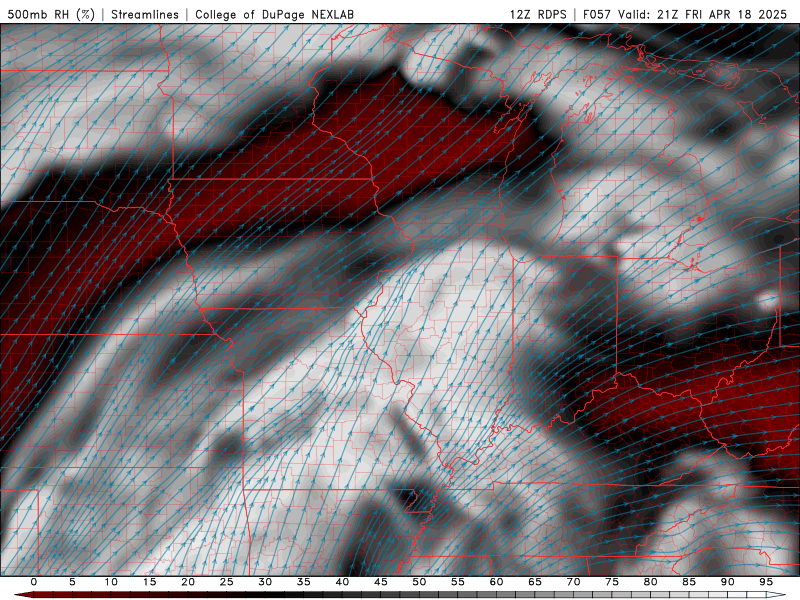Click the "12Z RDPS" model run label
Screen dimensions: 800x600
[538, 14]
